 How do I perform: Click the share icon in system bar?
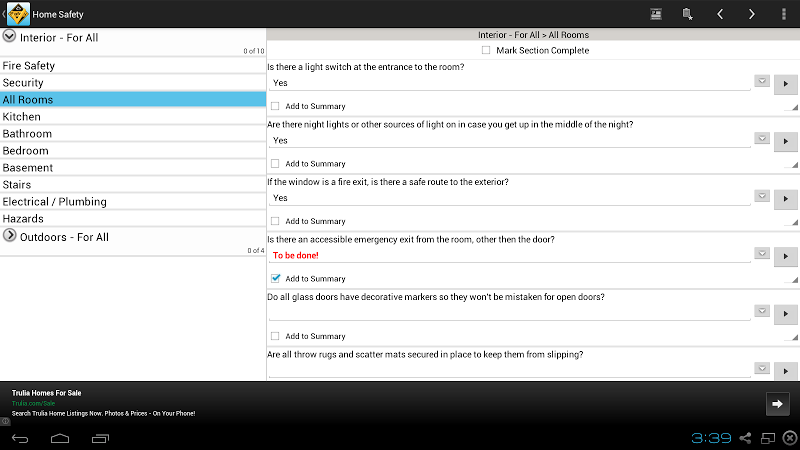tap(745, 438)
